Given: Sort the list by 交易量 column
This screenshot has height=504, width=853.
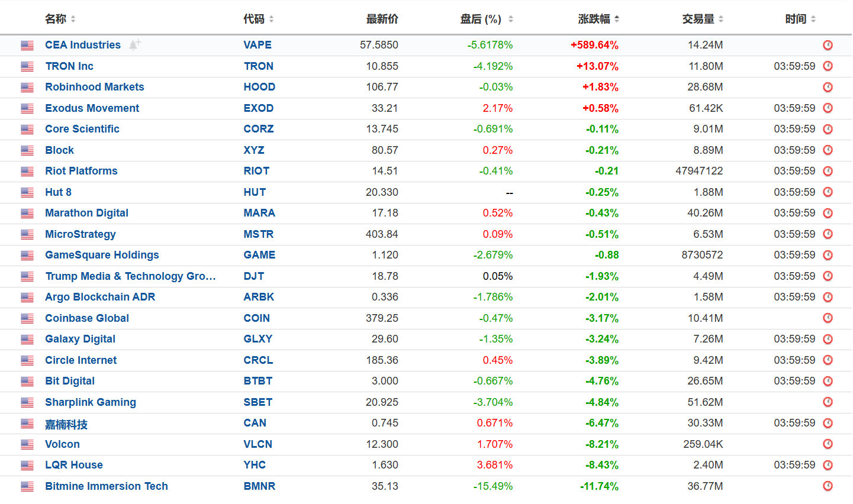Looking at the screenshot, I should (x=703, y=19).
